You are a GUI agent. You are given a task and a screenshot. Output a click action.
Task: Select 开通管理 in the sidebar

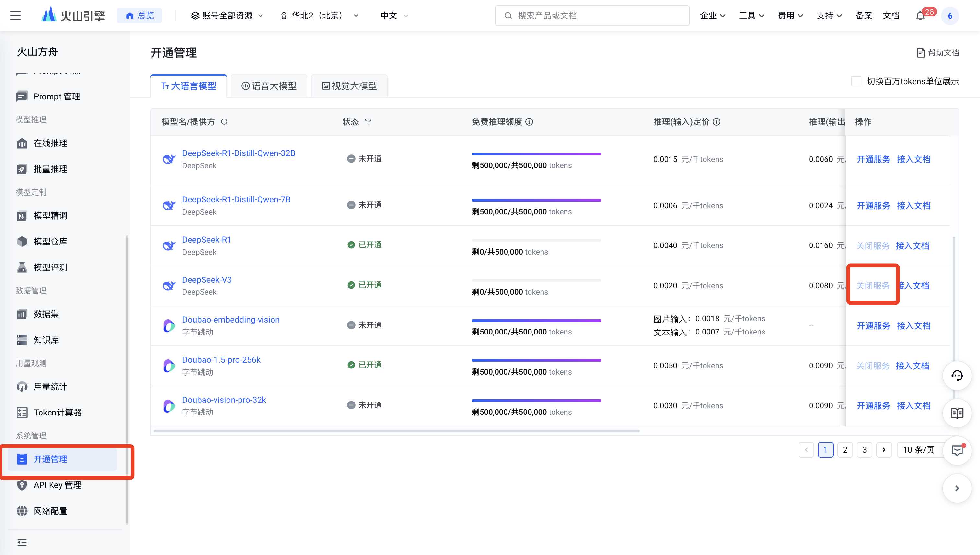tap(63, 459)
